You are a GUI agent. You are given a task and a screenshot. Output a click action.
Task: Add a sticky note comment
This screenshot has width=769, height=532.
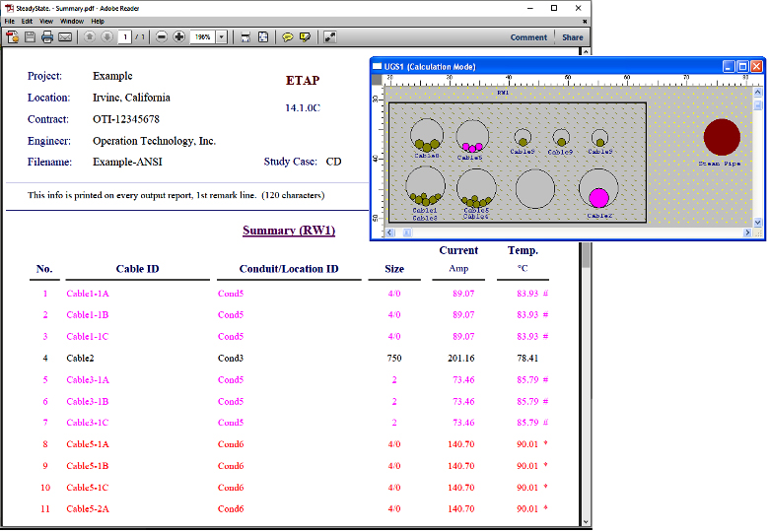(x=288, y=37)
